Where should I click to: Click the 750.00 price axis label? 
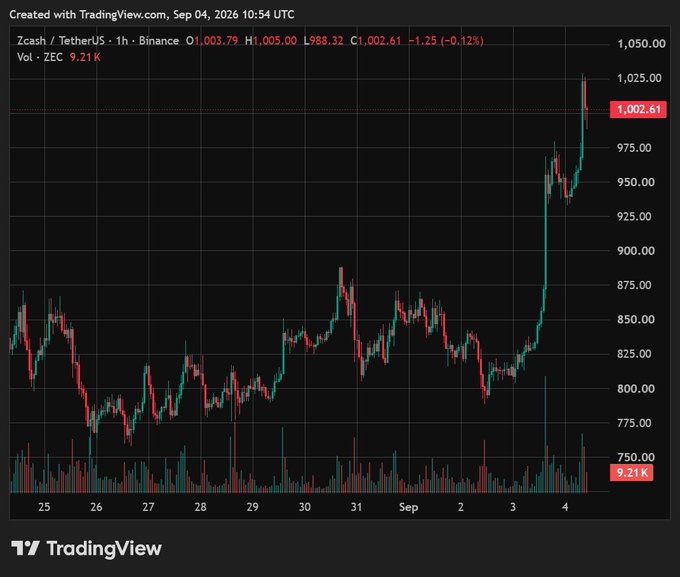636,457
